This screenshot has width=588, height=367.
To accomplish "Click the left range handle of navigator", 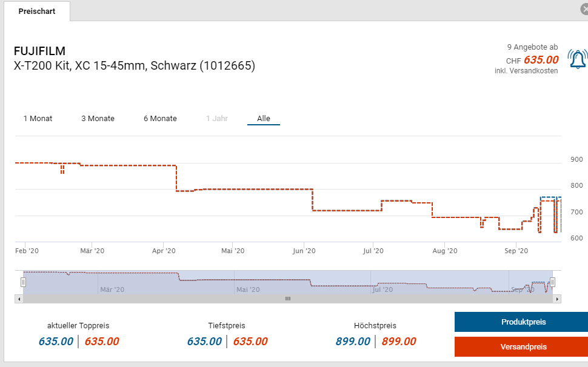I will pos(24,282).
